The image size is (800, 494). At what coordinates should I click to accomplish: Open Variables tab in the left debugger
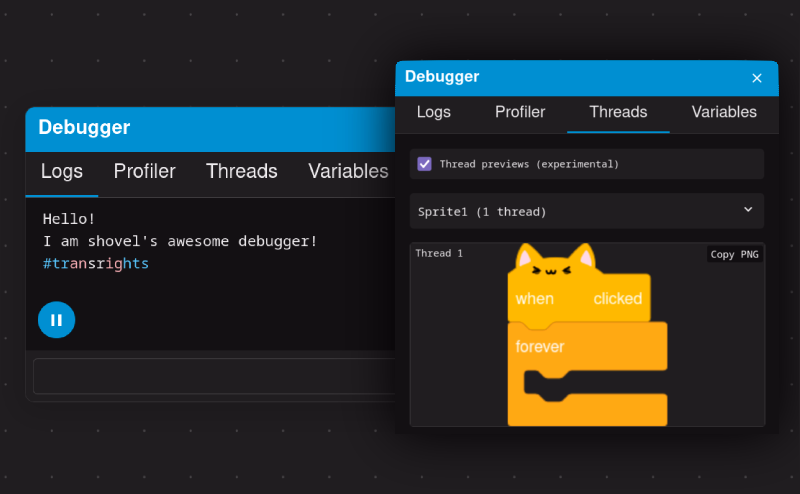348,172
